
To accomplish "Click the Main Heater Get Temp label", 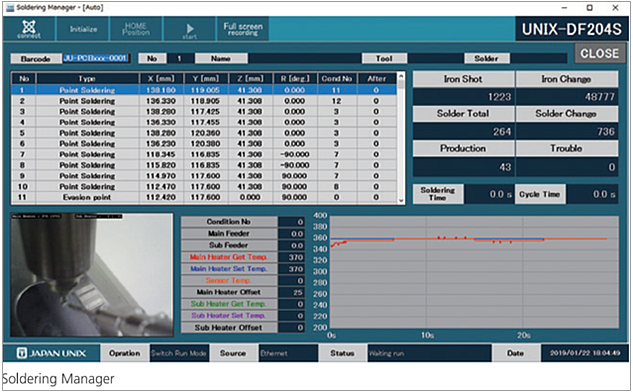I will [229, 257].
